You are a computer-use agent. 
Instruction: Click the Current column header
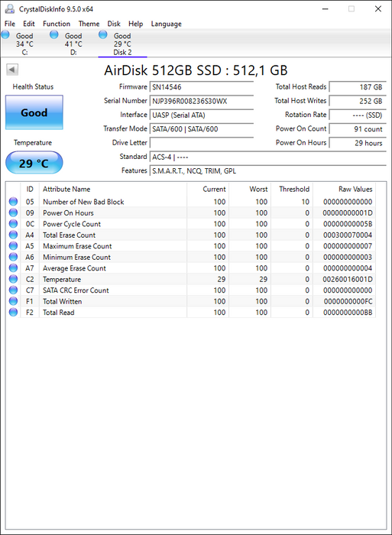tap(208, 189)
